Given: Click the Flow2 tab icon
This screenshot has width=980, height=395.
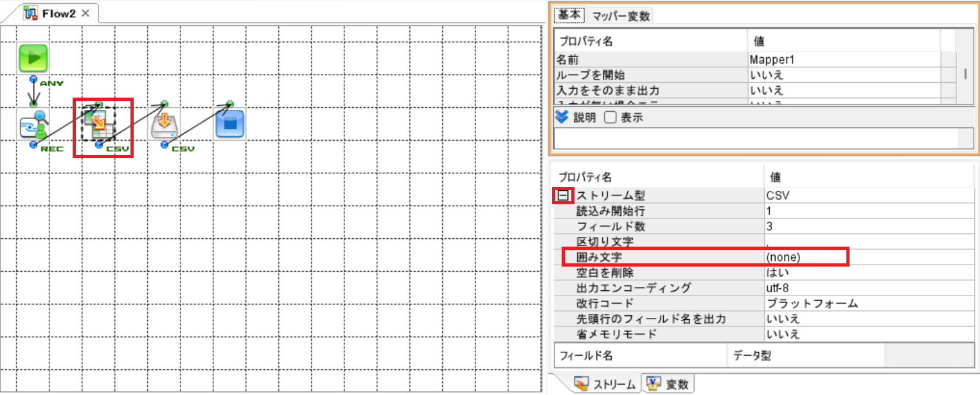Looking at the screenshot, I should [x=31, y=13].
